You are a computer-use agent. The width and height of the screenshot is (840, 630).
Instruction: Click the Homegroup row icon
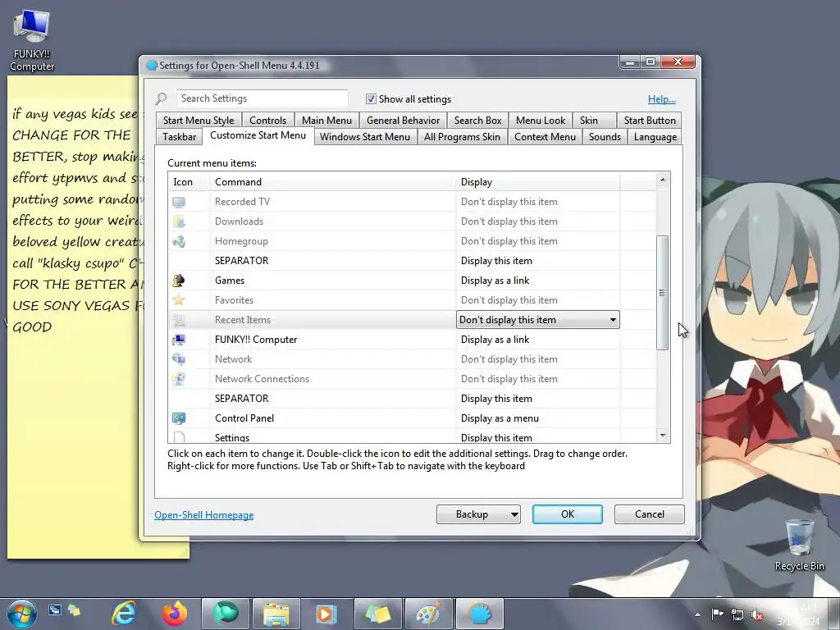coord(179,242)
